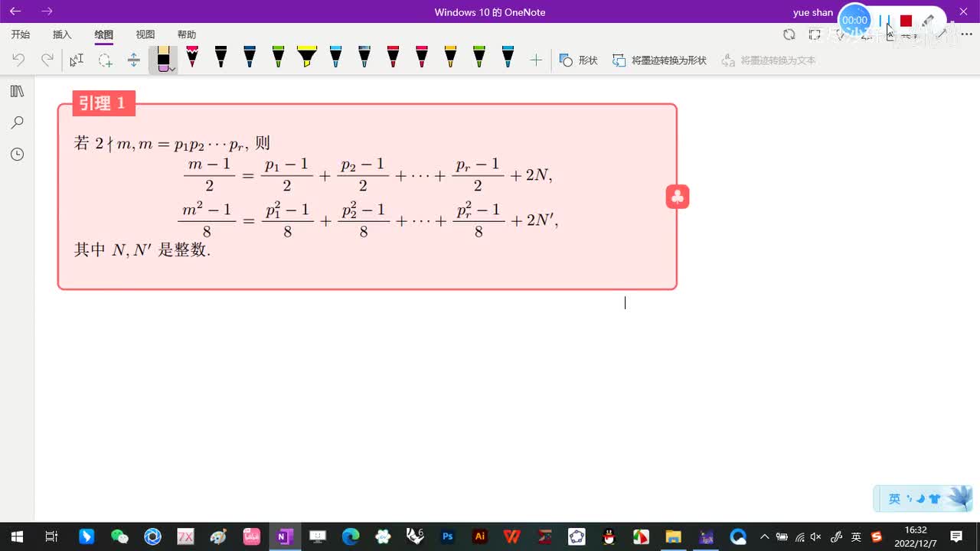Click the (m²−1)/8 fraction in the formula
Viewport: 980px width, 551px height.
click(207, 220)
